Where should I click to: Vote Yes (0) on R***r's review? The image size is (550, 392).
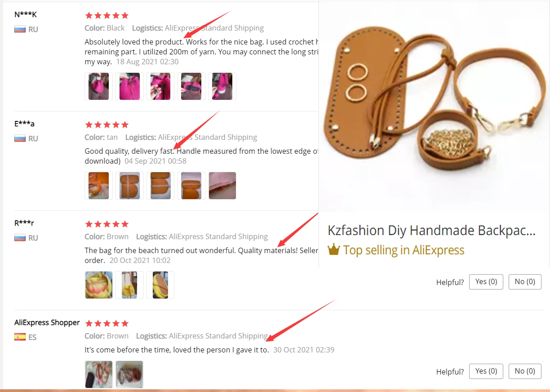(x=486, y=282)
